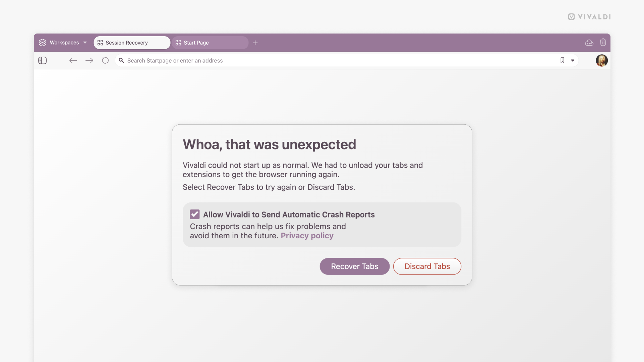The width and height of the screenshot is (644, 362).
Task: Expand the Workspaces dropdown menu
Action: (85, 43)
